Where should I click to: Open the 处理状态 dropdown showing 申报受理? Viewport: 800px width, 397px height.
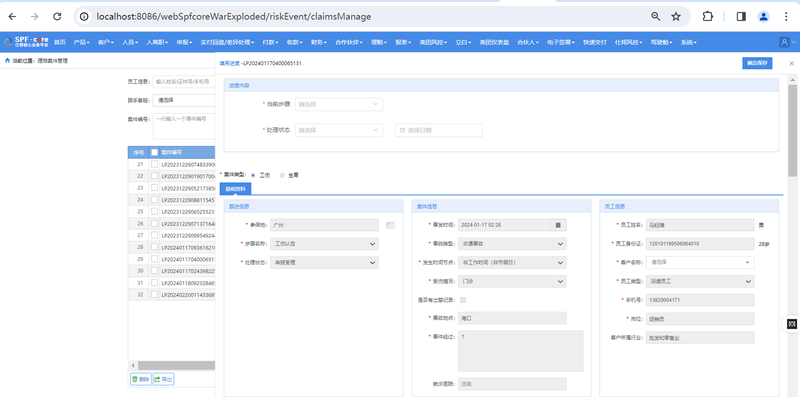(324, 263)
